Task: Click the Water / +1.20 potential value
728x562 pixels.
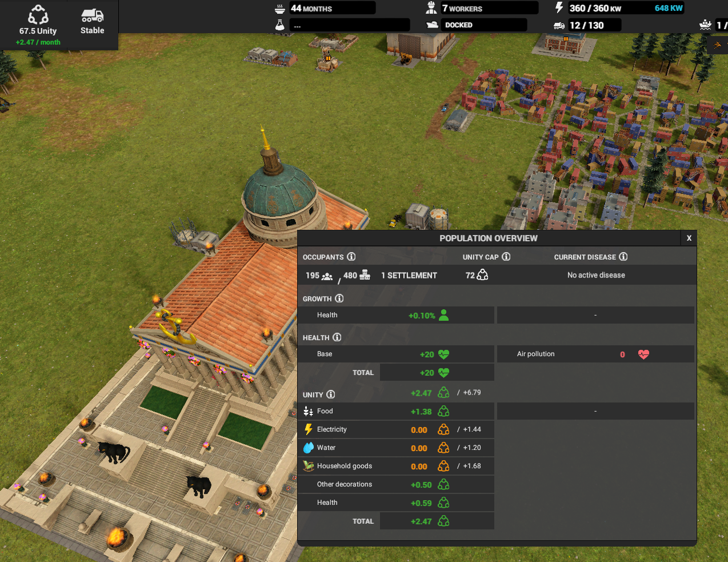Action: 469,448
